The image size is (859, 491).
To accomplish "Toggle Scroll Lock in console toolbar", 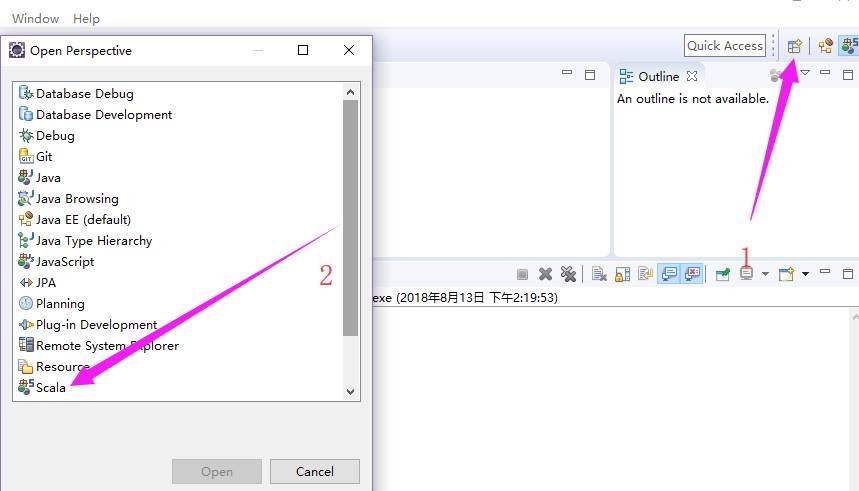I will coord(622,274).
